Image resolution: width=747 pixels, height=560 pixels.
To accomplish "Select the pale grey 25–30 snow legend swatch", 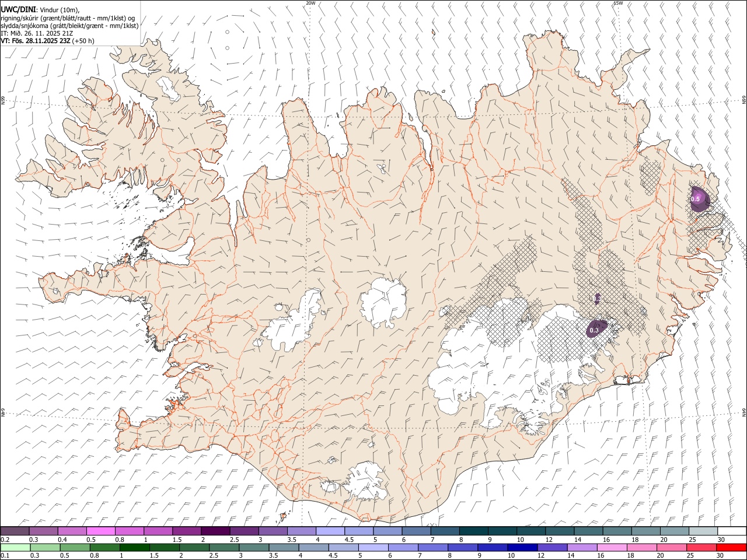I will pyautogui.click(x=703, y=531).
